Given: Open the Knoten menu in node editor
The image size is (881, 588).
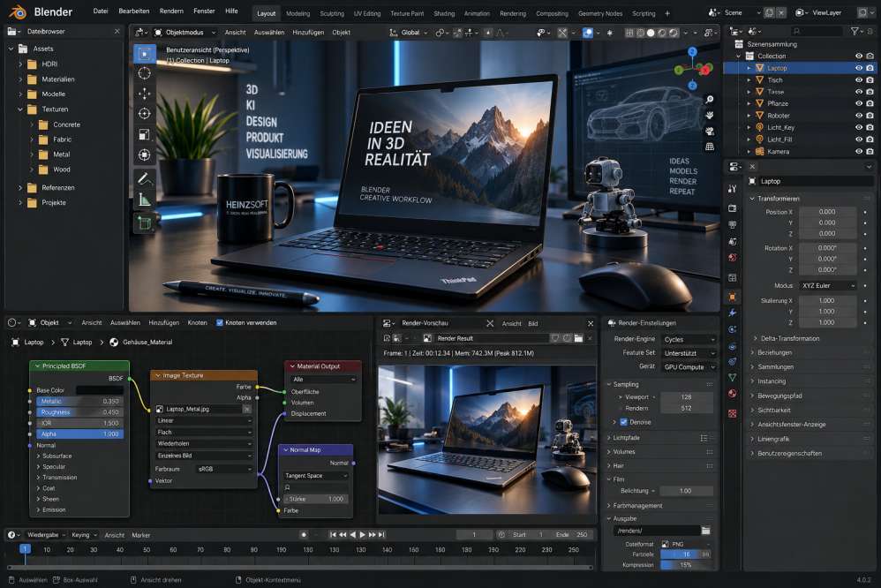Looking at the screenshot, I should pos(197,322).
